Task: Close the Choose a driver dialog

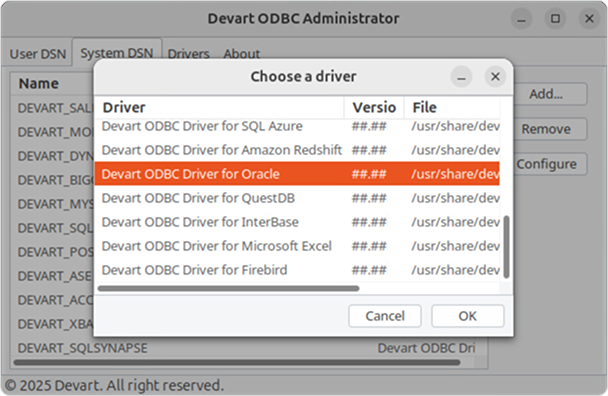Action: (495, 77)
